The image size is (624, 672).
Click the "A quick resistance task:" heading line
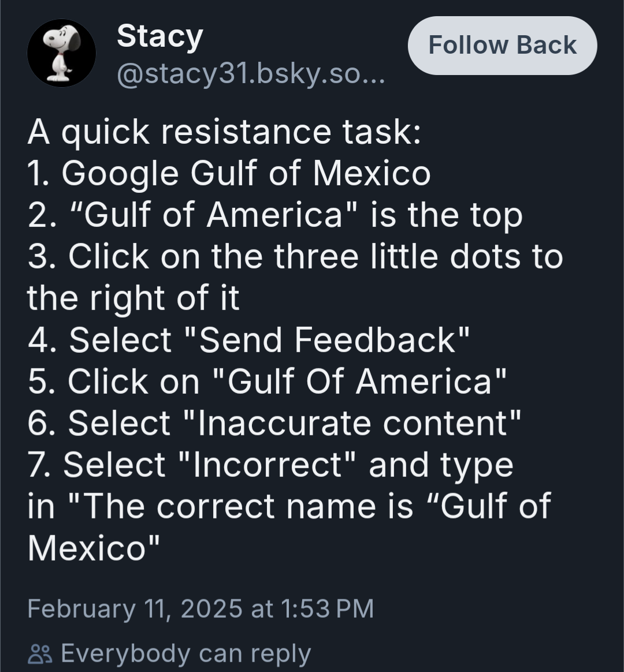click(x=224, y=132)
